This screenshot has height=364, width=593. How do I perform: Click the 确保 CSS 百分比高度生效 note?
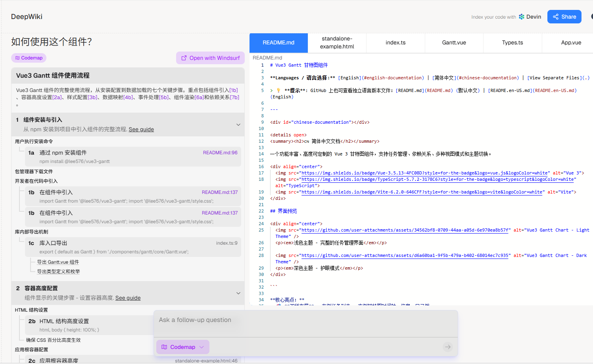[x=53, y=340]
